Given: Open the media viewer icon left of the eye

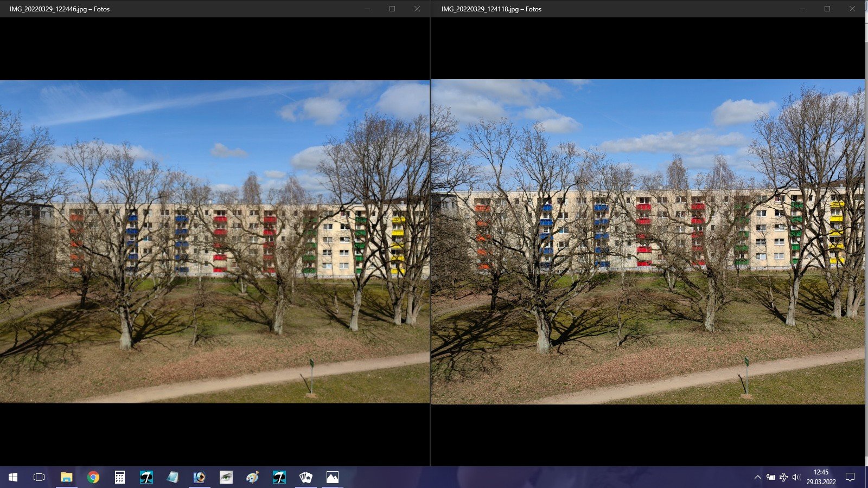Looking at the screenshot, I should [x=200, y=477].
